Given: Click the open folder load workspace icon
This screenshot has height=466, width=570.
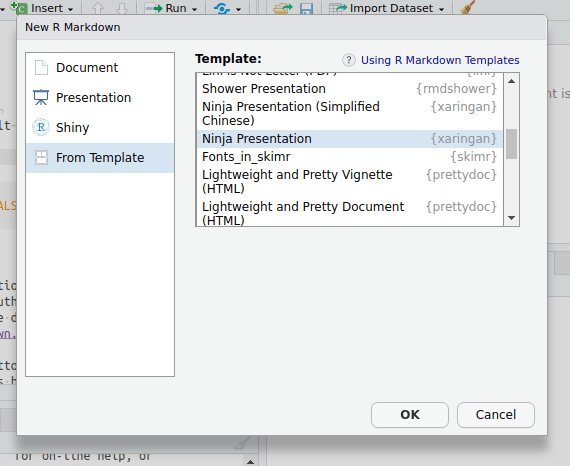Looking at the screenshot, I should coord(282,8).
